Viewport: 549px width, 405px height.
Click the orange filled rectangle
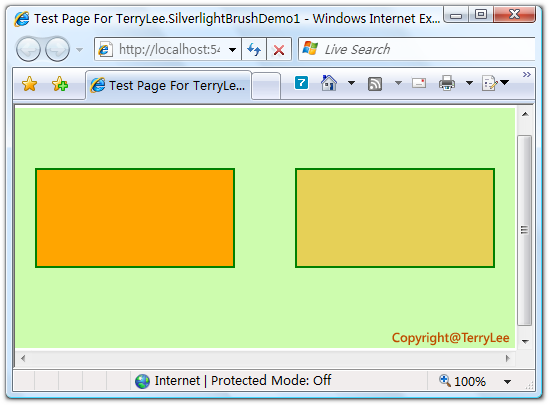(135, 218)
